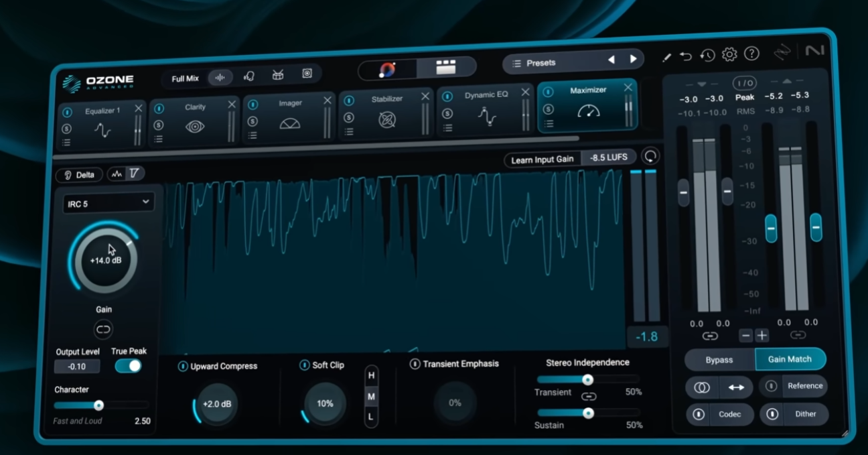Remove the Clarity module with its X
The image size is (868, 455).
click(x=232, y=105)
